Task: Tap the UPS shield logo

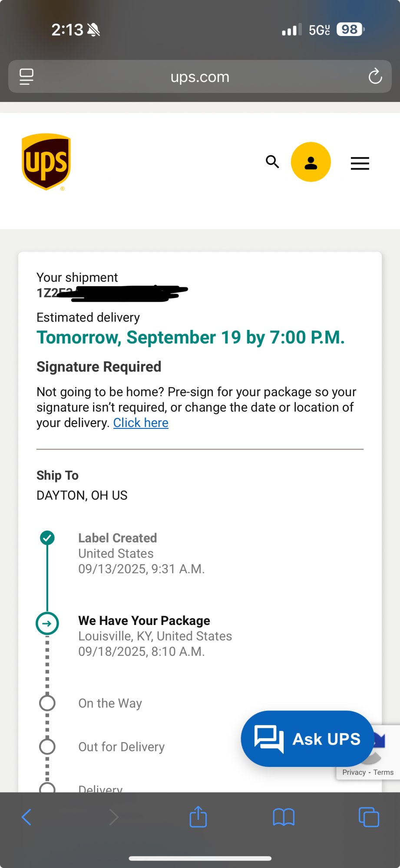Action: click(x=46, y=161)
